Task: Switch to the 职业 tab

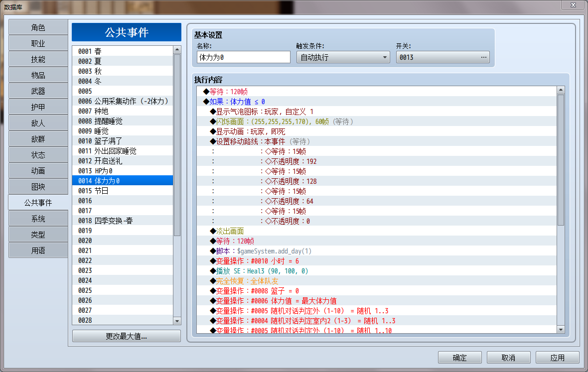Action: coord(38,43)
